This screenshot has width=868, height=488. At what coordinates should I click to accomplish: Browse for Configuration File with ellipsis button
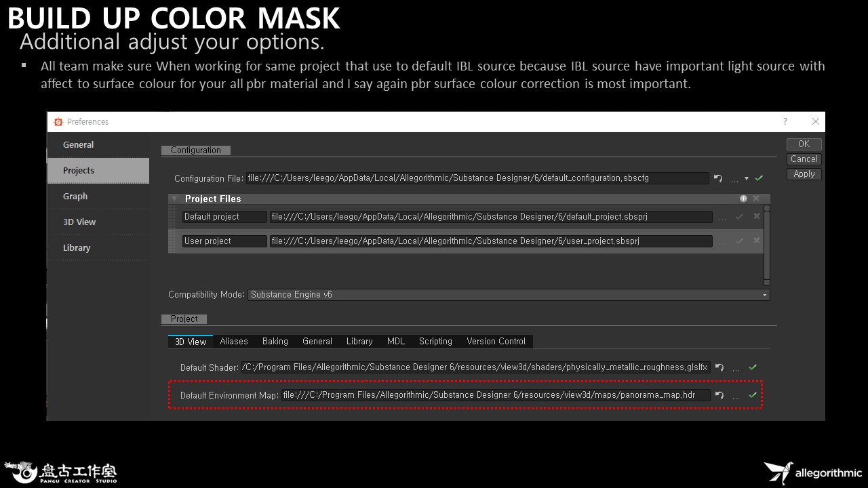pyautogui.click(x=734, y=180)
